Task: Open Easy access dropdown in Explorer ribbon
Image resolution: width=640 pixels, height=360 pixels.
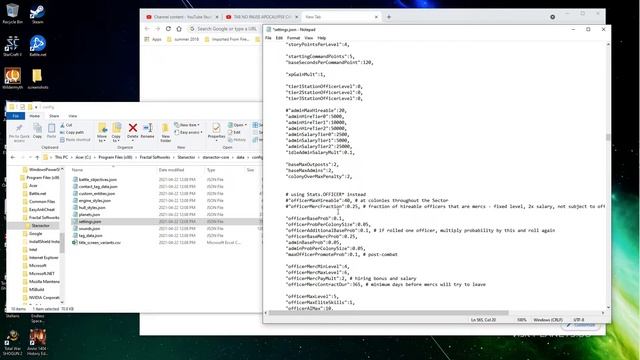Action: (188, 132)
